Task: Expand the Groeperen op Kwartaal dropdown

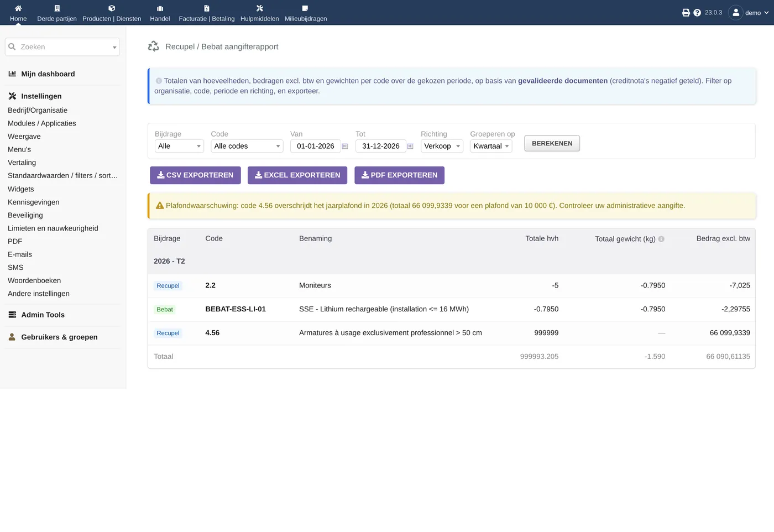Action: click(491, 146)
